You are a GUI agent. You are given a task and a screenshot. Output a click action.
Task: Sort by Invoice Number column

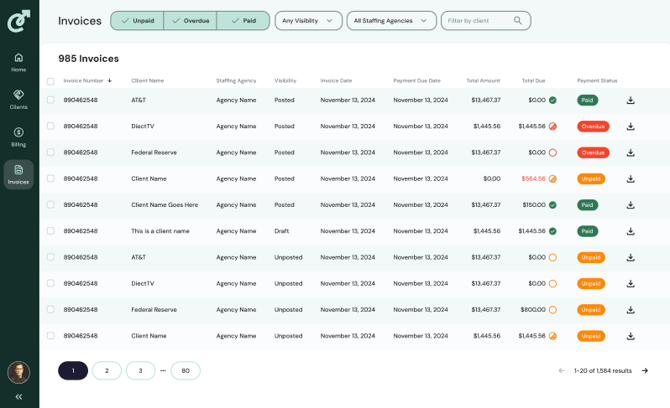click(x=86, y=81)
